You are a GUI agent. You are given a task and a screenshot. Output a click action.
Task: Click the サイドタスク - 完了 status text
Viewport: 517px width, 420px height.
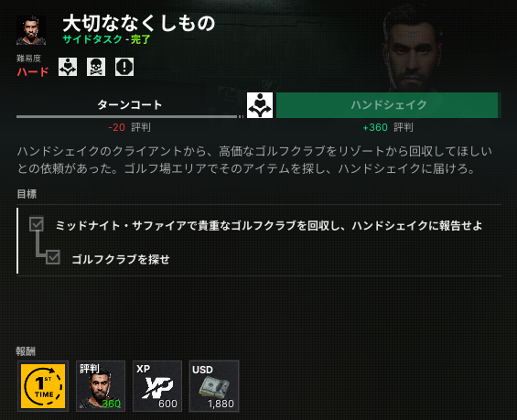[106, 39]
